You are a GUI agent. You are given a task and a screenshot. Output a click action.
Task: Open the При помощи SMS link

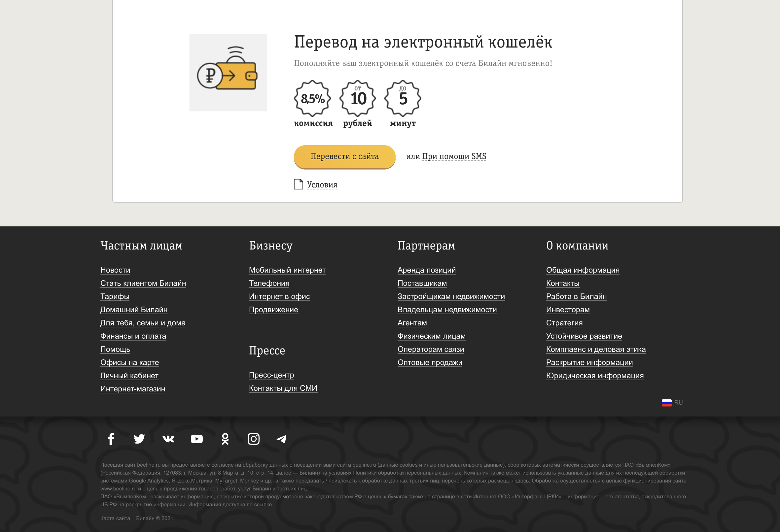point(454,156)
